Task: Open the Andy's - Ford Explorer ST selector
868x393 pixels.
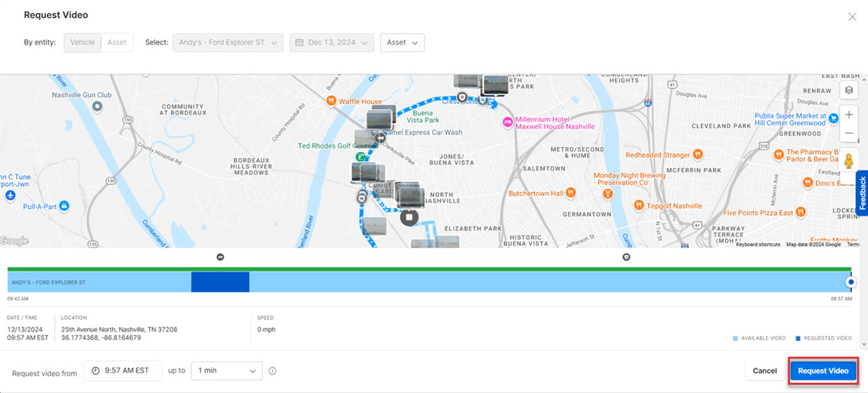Action: (227, 42)
